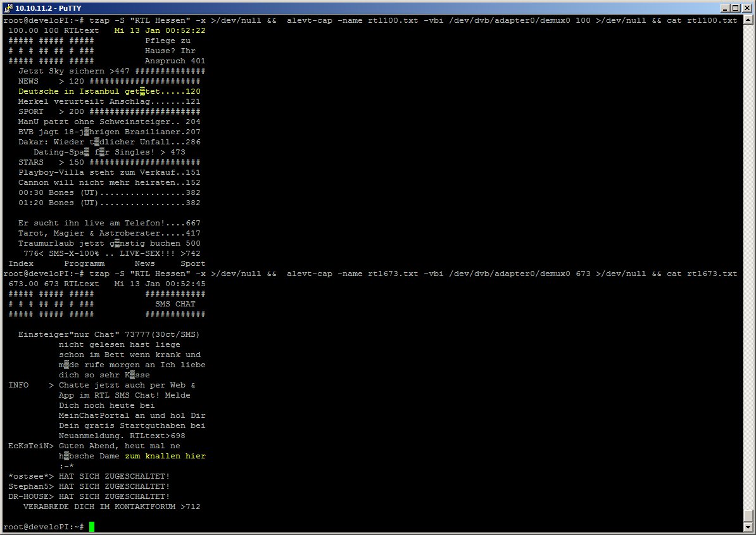Click the 'DR-HOUSE>' username line
The height and width of the screenshot is (535, 756).
click(x=89, y=496)
